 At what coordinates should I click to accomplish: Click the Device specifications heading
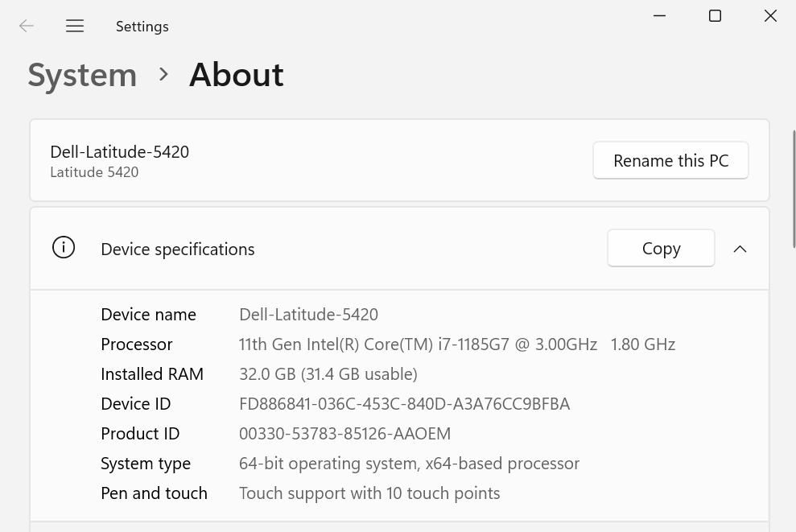(x=178, y=250)
